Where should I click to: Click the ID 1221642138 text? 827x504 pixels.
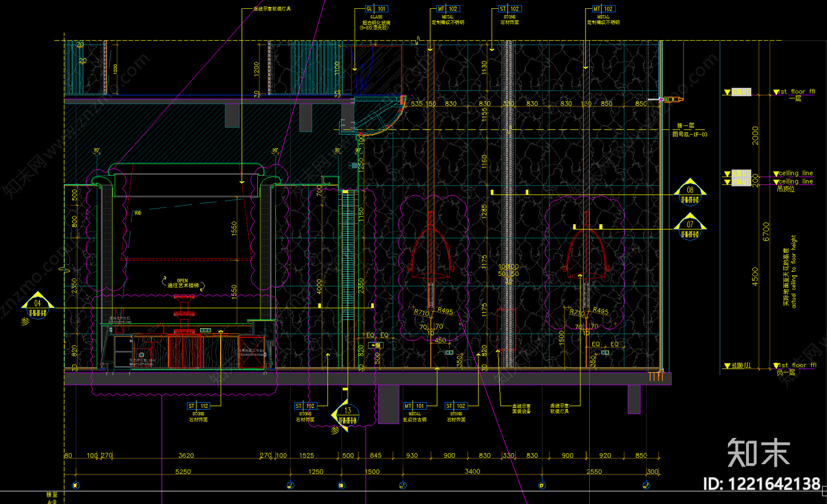[x=761, y=484]
